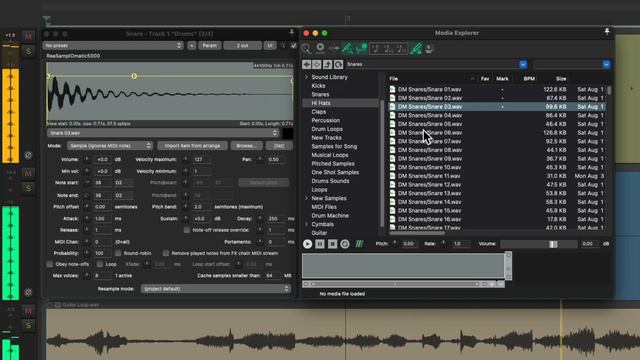This screenshot has height=360, width=640.
Task: Click the 2 out routing button
Action: [x=242, y=46]
